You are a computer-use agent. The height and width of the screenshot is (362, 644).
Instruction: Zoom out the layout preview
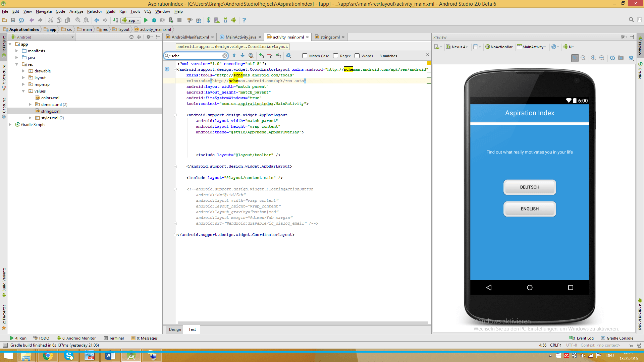click(x=602, y=58)
